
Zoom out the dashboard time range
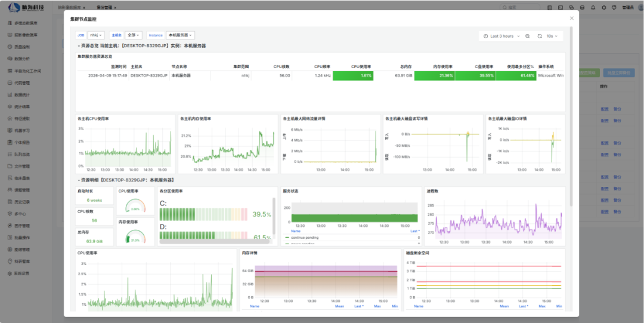pos(528,36)
